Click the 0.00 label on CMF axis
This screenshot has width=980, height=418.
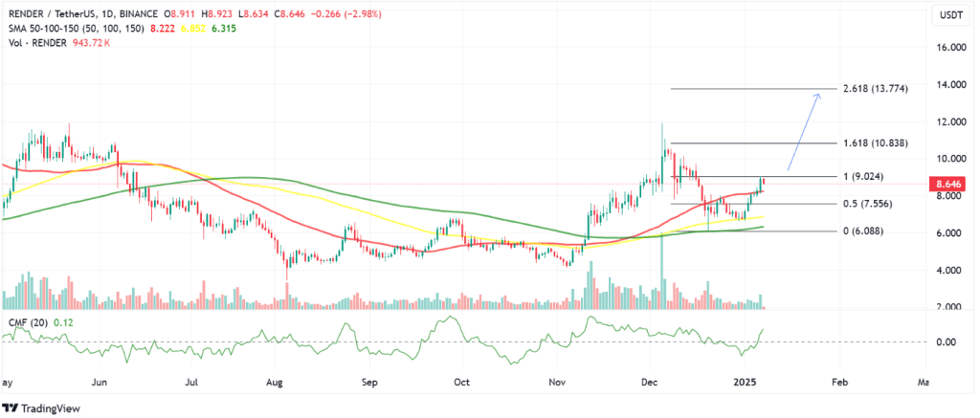pyautogui.click(x=945, y=341)
